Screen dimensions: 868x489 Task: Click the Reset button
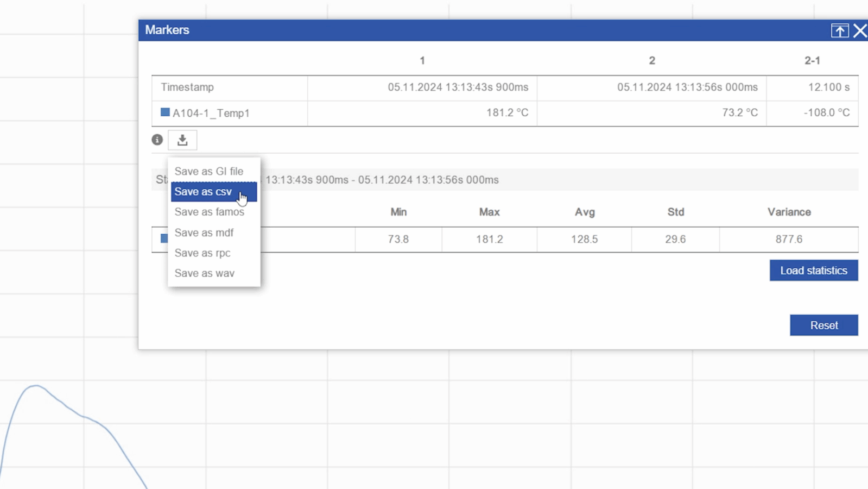pos(824,325)
